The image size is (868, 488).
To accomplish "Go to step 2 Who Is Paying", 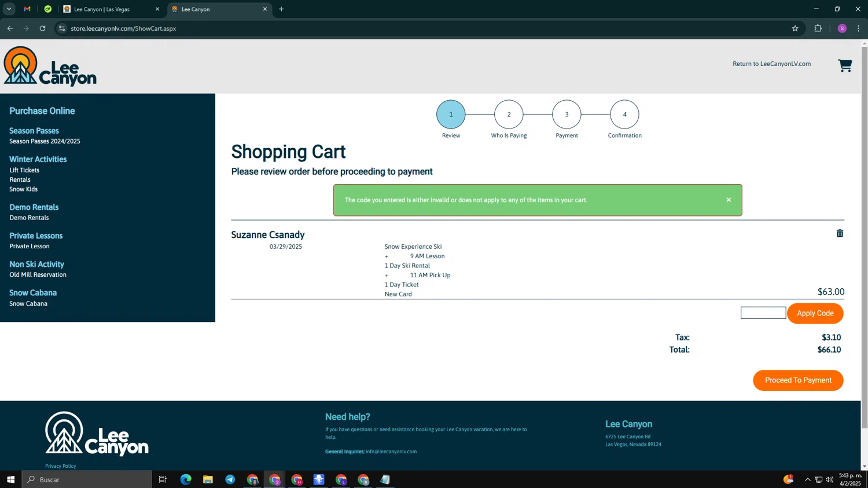I will tap(509, 114).
